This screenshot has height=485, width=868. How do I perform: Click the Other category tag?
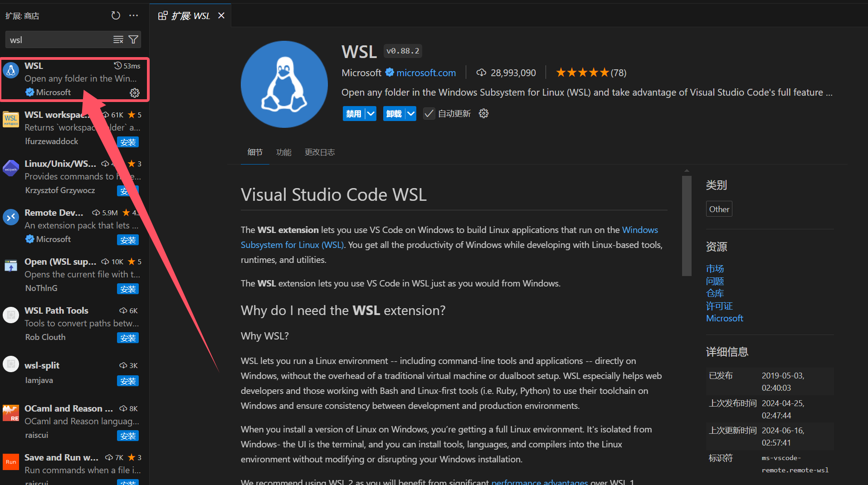pos(719,209)
